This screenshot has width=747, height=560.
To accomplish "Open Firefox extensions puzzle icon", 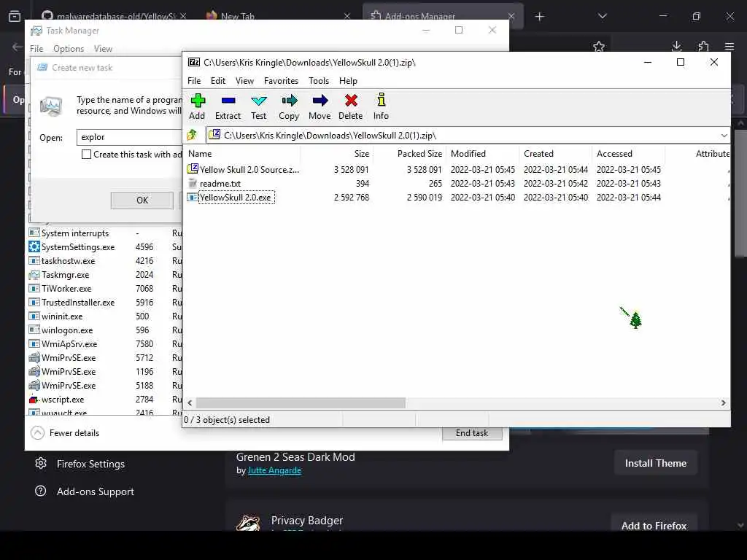I will click(x=703, y=46).
